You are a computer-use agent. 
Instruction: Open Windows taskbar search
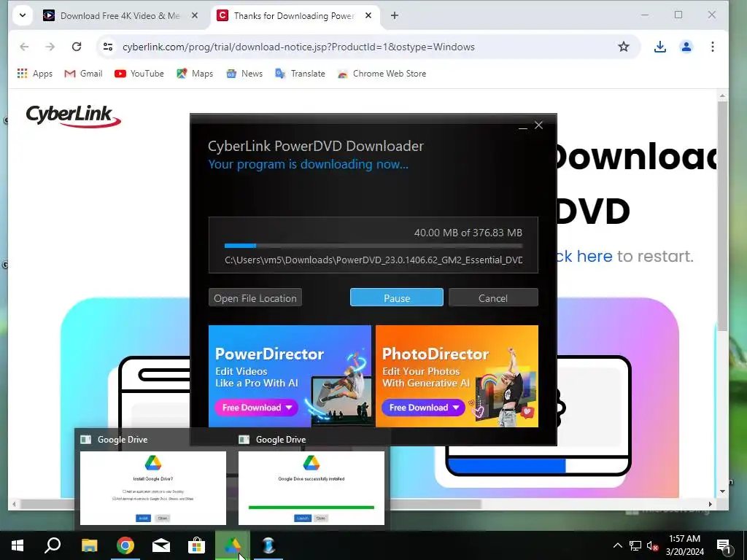pos(53,545)
